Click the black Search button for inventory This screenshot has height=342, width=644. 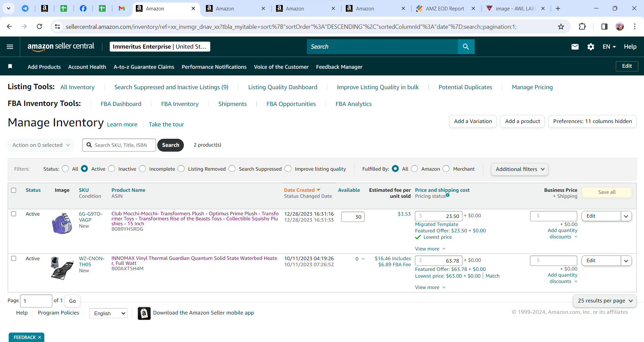click(171, 145)
